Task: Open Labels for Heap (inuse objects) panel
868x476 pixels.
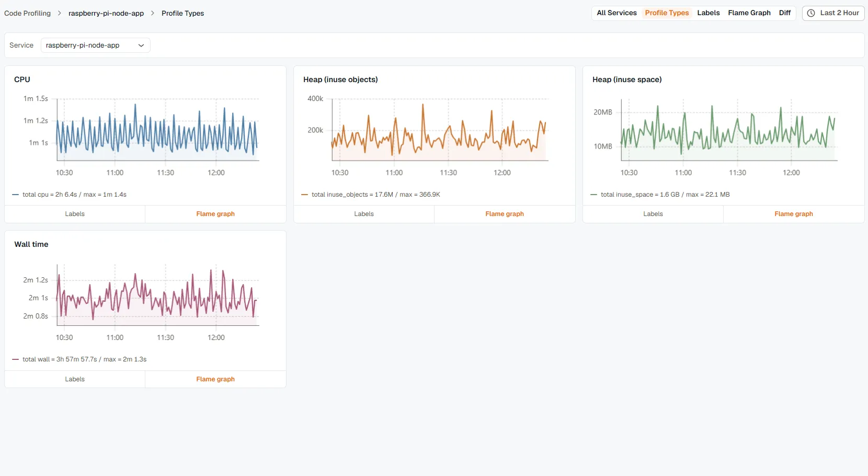Action: [x=364, y=214]
